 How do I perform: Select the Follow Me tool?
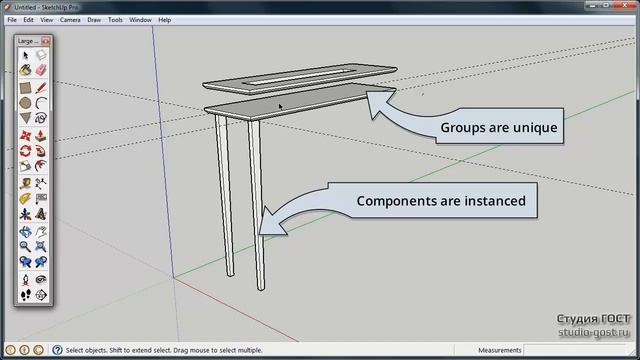41,151
